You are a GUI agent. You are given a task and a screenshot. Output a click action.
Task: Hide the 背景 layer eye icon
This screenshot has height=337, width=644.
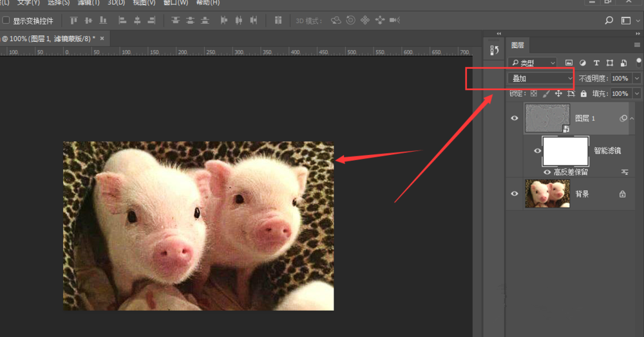tap(515, 194)
